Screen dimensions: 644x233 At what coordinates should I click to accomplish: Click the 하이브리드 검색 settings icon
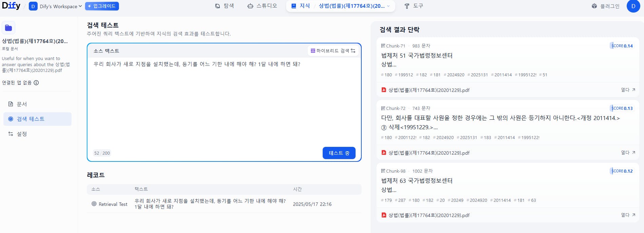353,51
